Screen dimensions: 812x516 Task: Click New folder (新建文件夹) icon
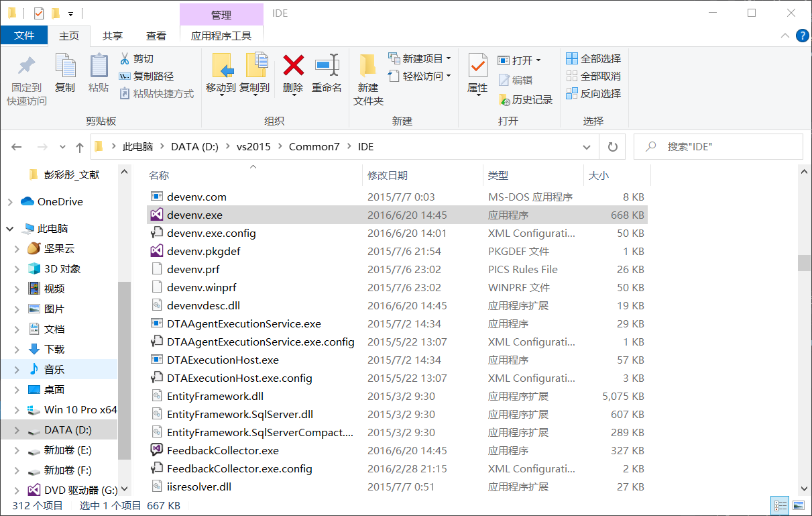[368, 65]
